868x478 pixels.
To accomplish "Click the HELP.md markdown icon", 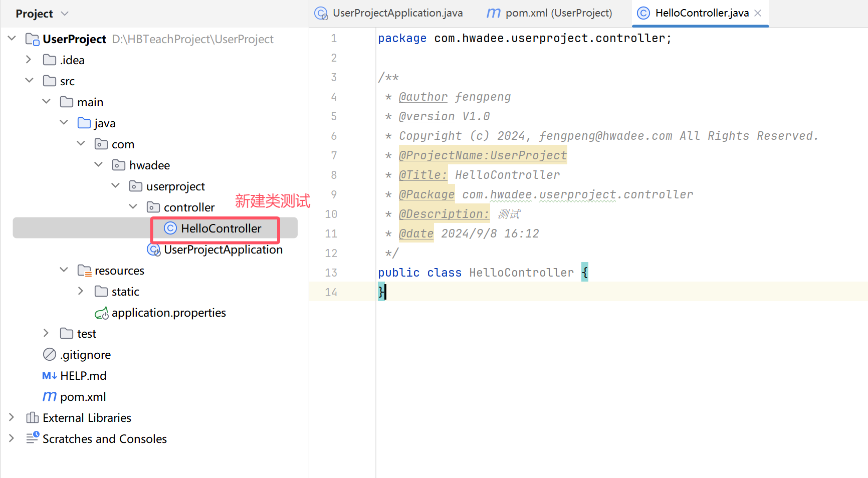I will coord(50,375).
